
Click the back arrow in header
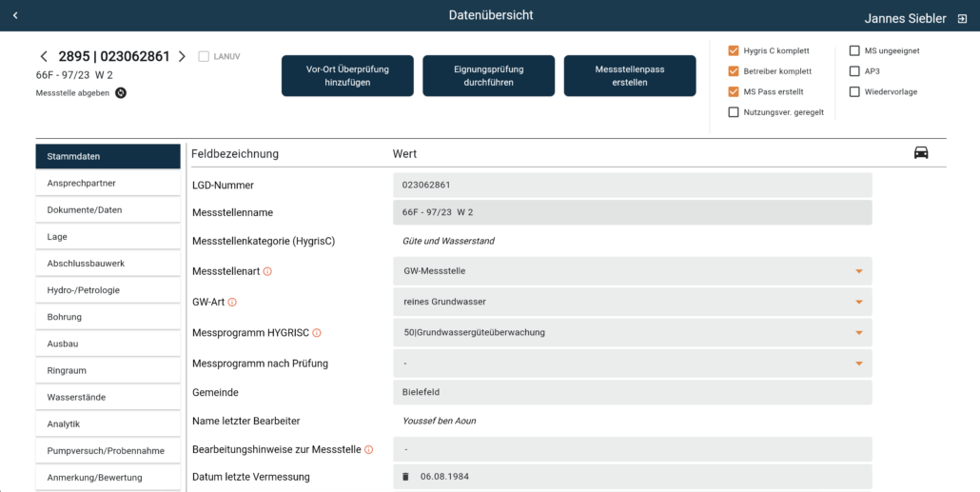point(15,16)
